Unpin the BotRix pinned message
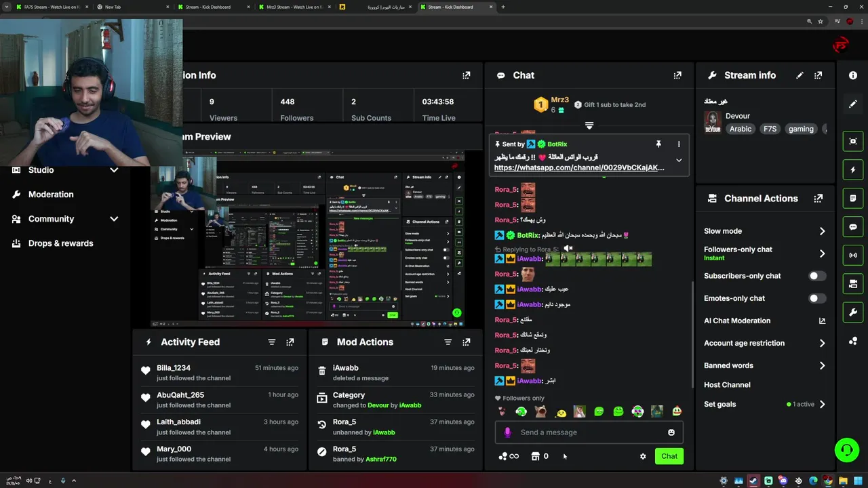 click(658, 144)
